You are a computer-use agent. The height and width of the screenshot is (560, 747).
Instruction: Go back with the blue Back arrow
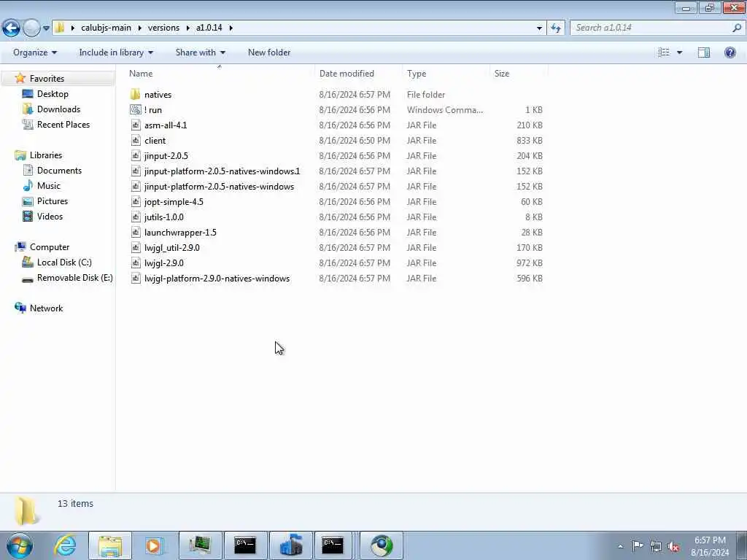coord(11,28)
